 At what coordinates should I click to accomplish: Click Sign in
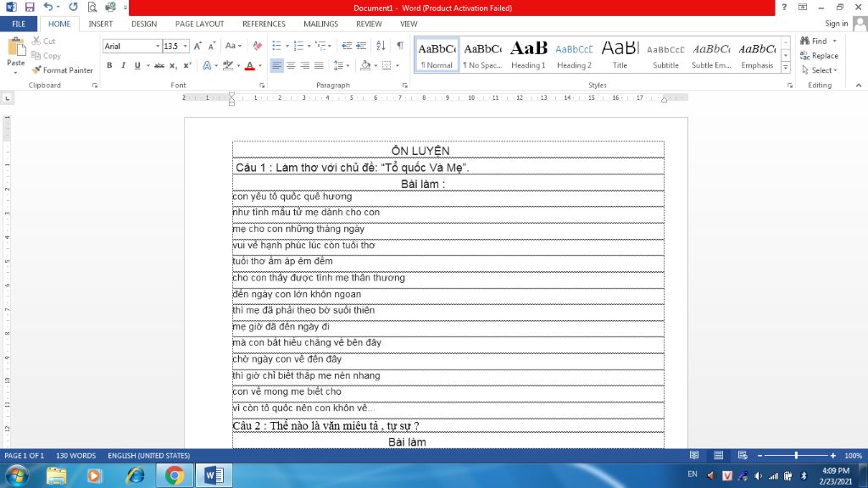(x=836, y=24)
